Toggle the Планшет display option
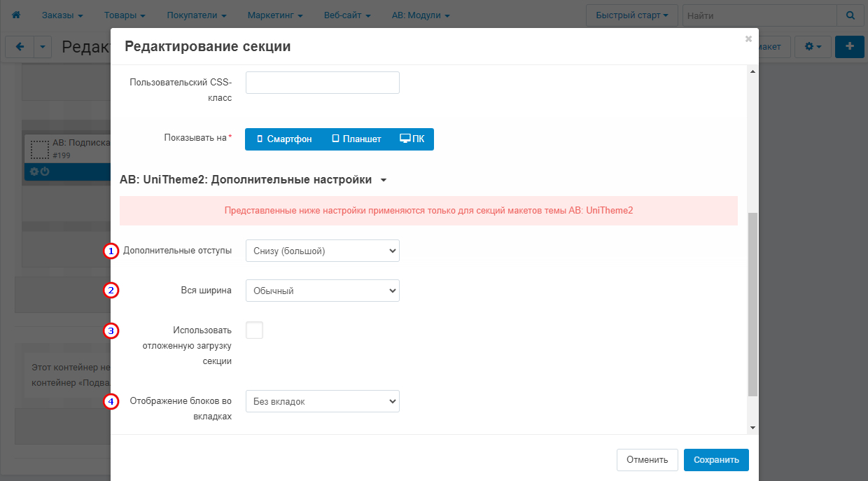The height and width of the screenshot is (481, 868). (x=356, y=139)
